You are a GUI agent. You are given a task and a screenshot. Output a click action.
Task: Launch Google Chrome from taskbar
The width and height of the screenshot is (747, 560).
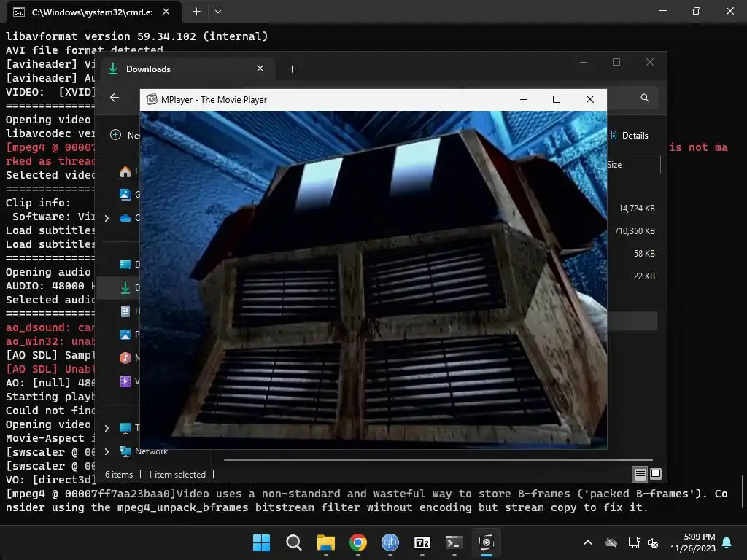(357, 542)
